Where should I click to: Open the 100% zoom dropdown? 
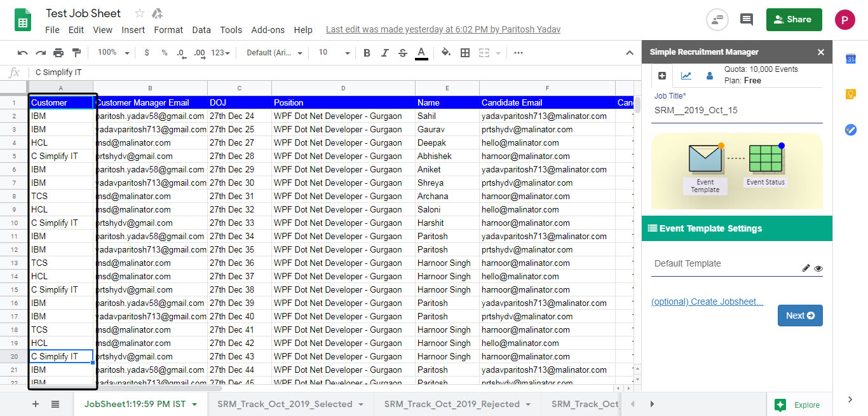(114, 53)
